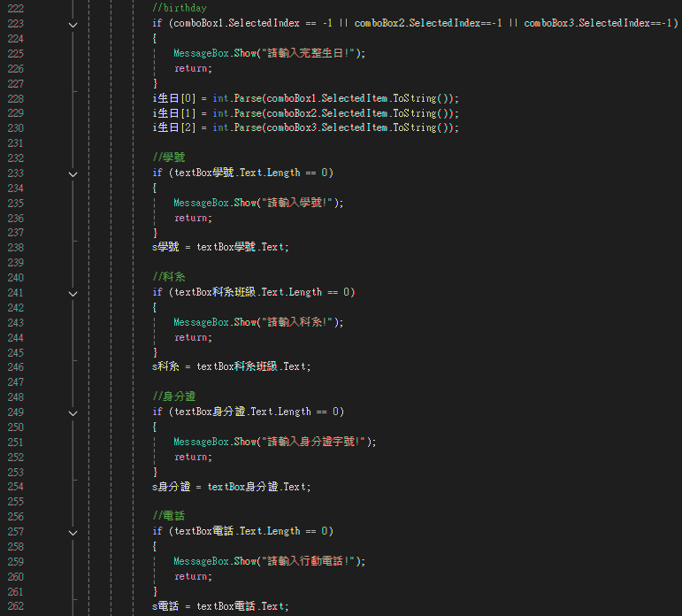Screen dimensions: 682x616
Task: Click the //電話 comment
Action: tap(169, 516)
